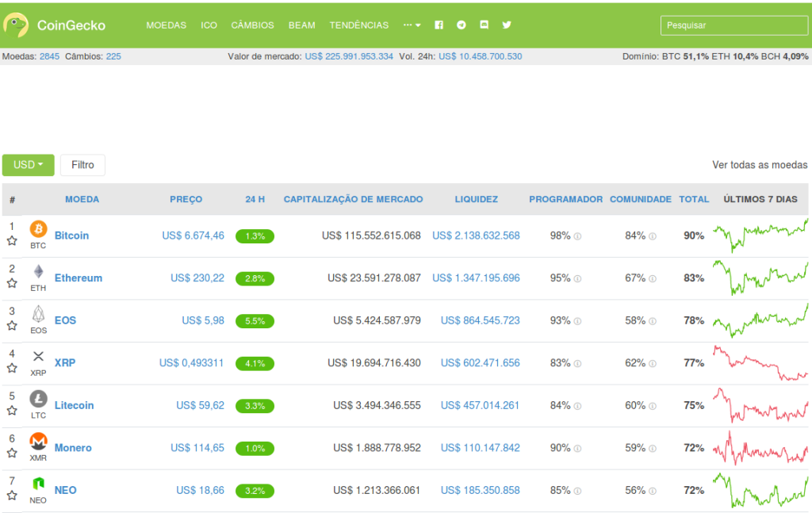Open the Bitcoin 7-day sparkline chart
Image resolution: width=812 pixels, height=513 pixels.
760,235
